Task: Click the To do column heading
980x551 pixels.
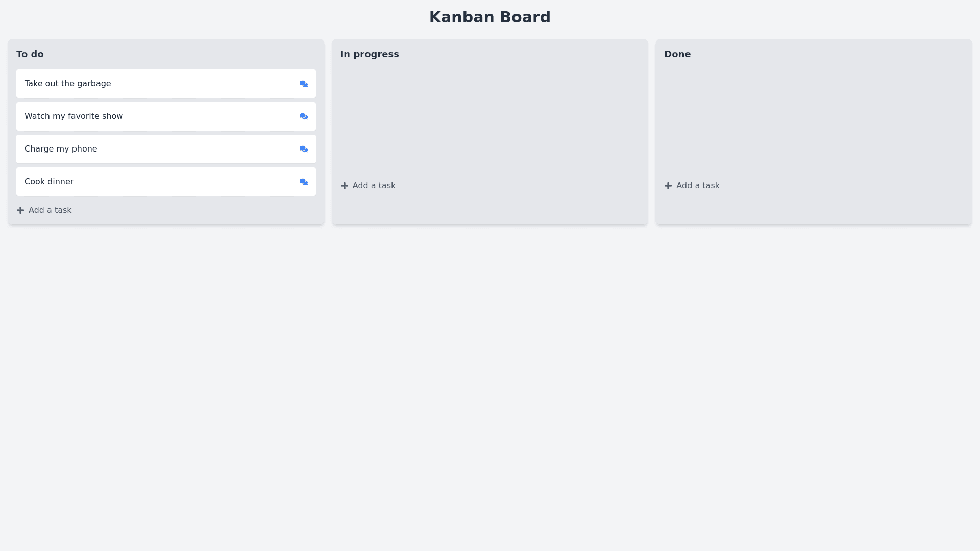Action: 30,54
